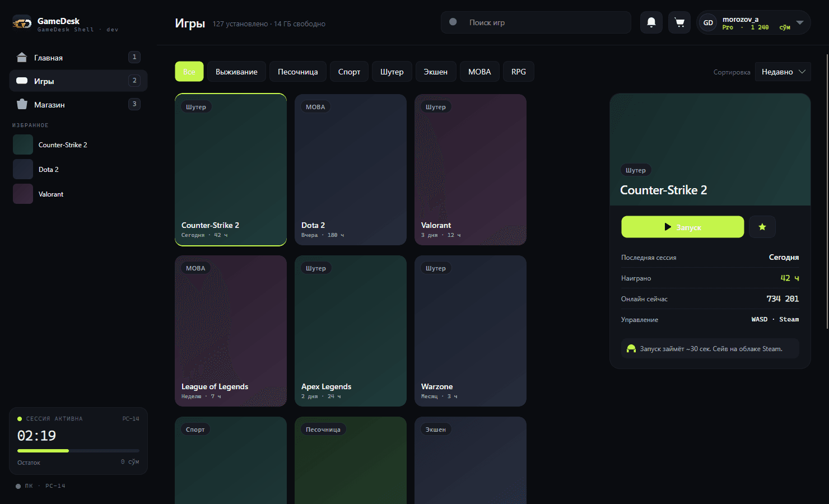Click the session time progress bar
The image size is (829, 504).
click(x=78, y=451)
